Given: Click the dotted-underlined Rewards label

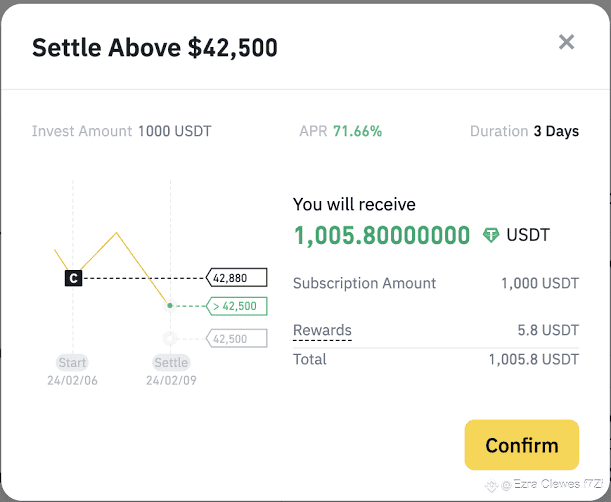Looking at the screenshot, I should [322, 331].
